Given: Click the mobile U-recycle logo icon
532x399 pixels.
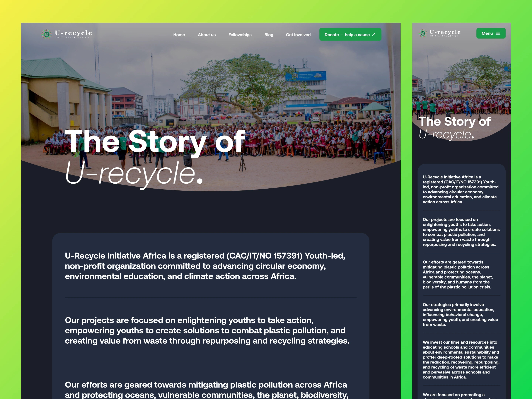Looking at the screenshot, I should (423, 33).
